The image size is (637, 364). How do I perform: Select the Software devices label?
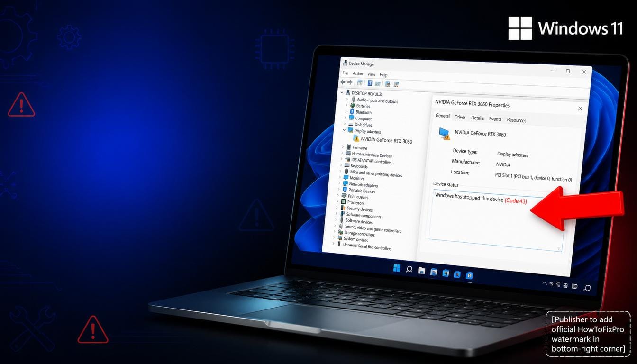click(x=359, y=221)
